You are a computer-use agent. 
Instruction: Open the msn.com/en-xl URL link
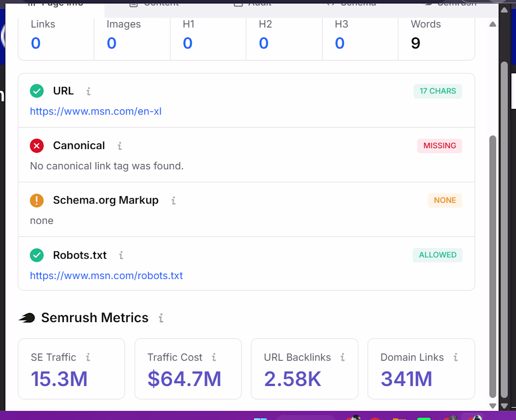point(96,111)
